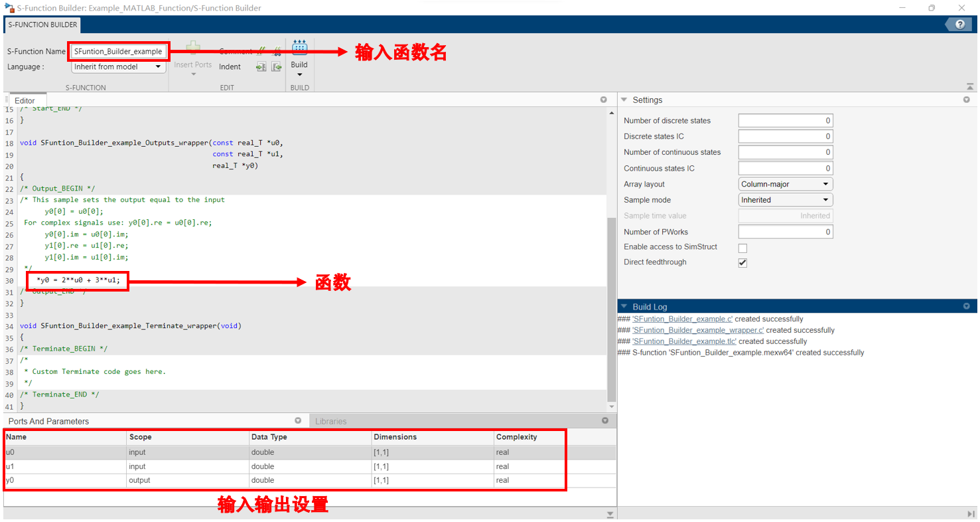Click the S-Function Name input field
This screenshot has height=522, width=980.
[119, 51]
